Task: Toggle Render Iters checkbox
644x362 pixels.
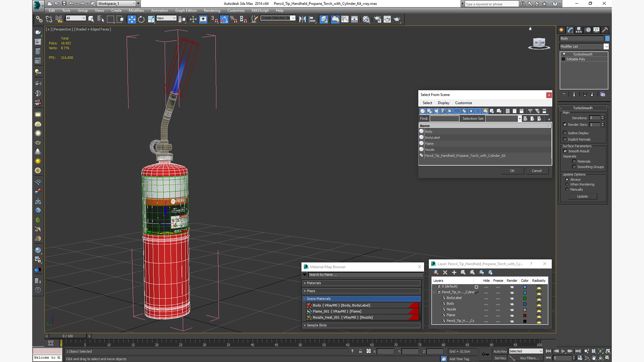Action: [x=565, y=124]
